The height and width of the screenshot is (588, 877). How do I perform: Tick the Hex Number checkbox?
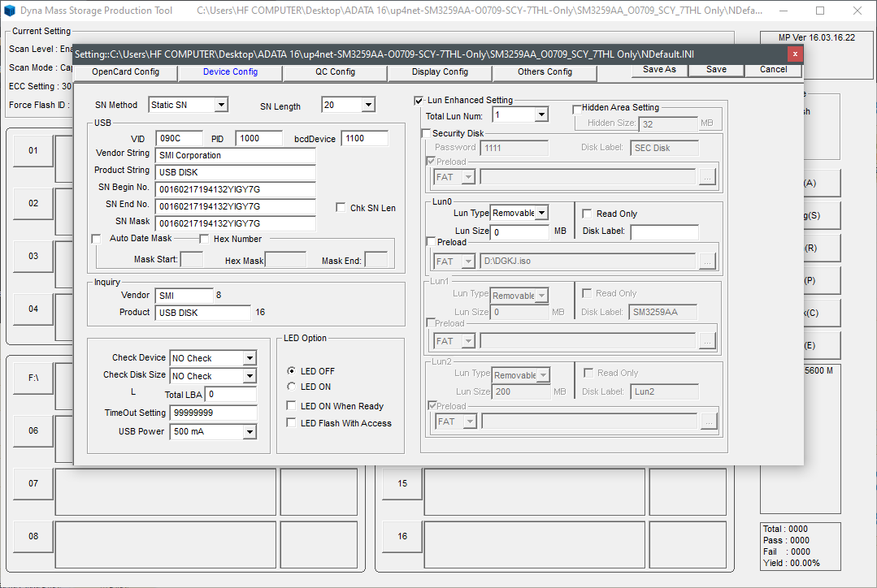(204, 240)
